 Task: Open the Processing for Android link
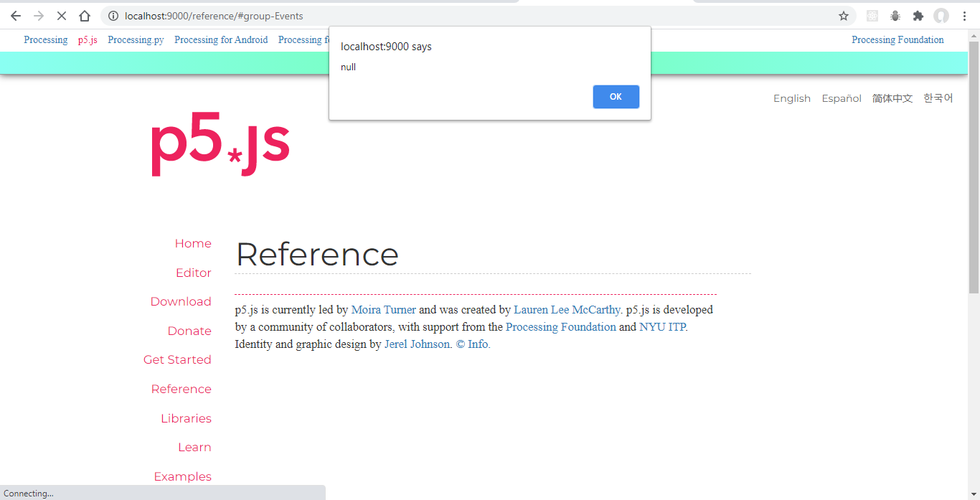[221, 40]
